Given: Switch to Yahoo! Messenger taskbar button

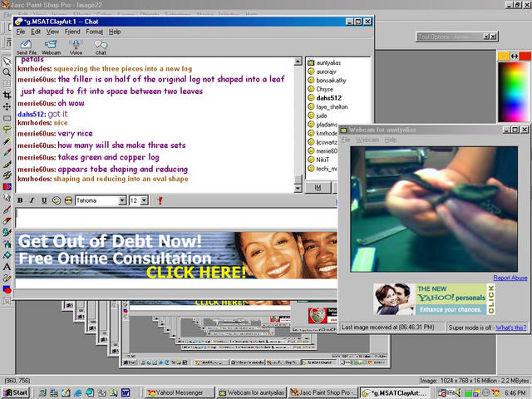Looking at the screenshot, I should [180, 392].
